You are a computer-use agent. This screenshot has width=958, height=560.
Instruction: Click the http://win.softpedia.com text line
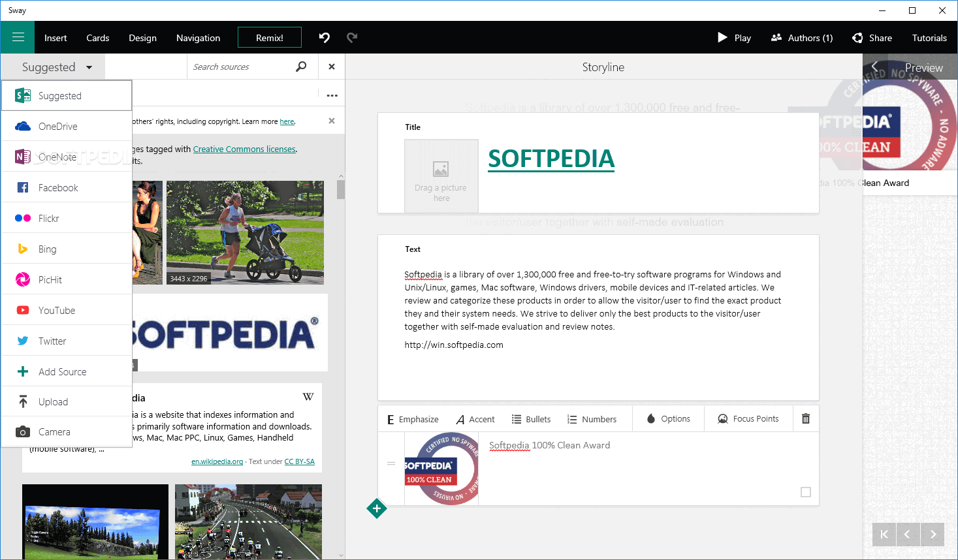tap(454, 345)
